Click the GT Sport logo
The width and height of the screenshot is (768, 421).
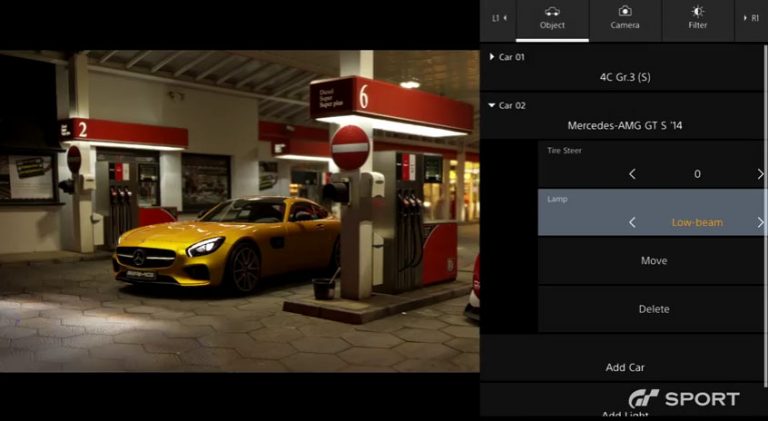684,399
